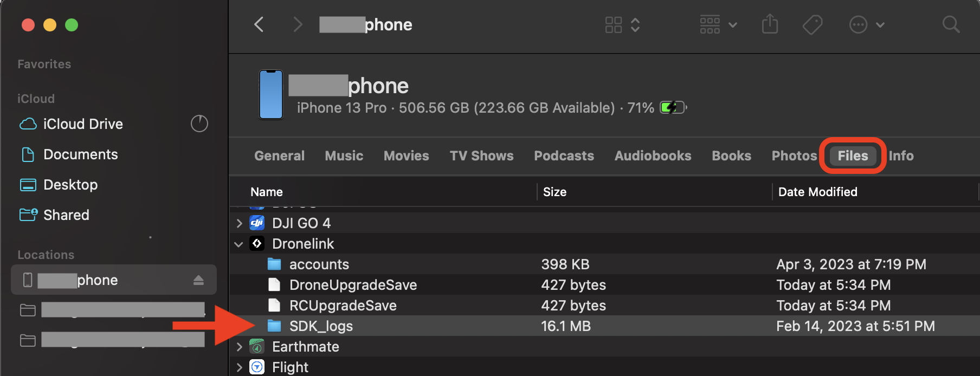
Task: Click the yellow window minimize button
Action: click(x=50, y=25)
